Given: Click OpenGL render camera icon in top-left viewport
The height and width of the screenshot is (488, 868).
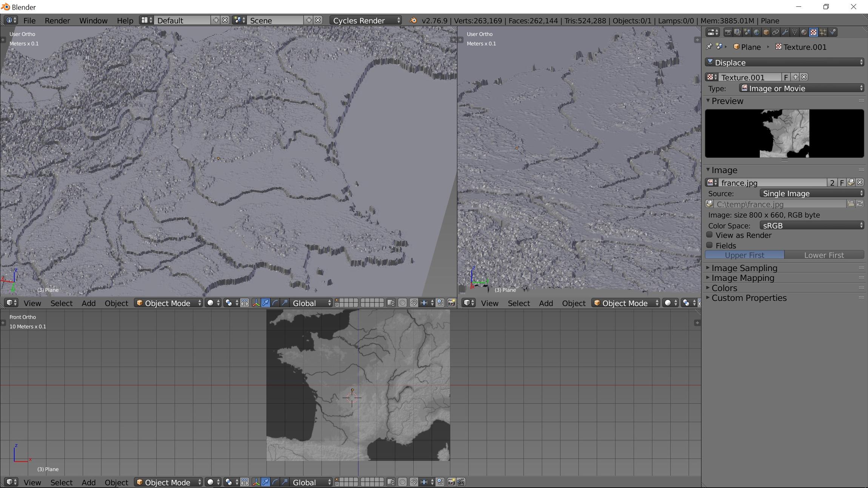Looking at the screenshot, I should tap(451, 303).
